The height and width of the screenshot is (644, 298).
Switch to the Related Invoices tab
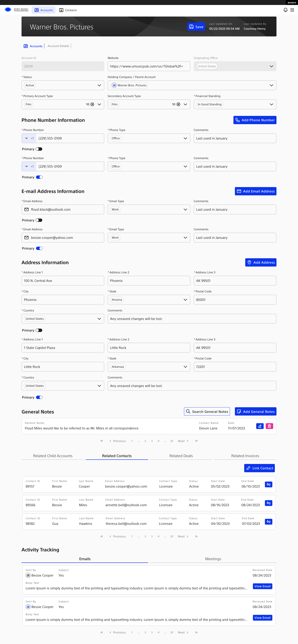coord(245,456)
